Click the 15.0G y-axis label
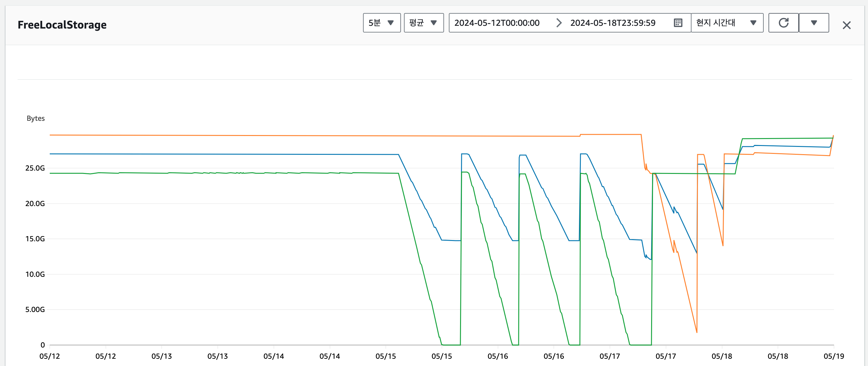This screenshot has height=366, width=868. pos(35,239)
